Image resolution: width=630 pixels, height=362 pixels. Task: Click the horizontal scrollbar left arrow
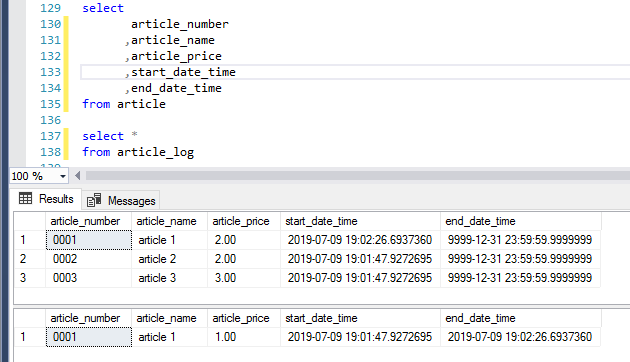point(78,176)
